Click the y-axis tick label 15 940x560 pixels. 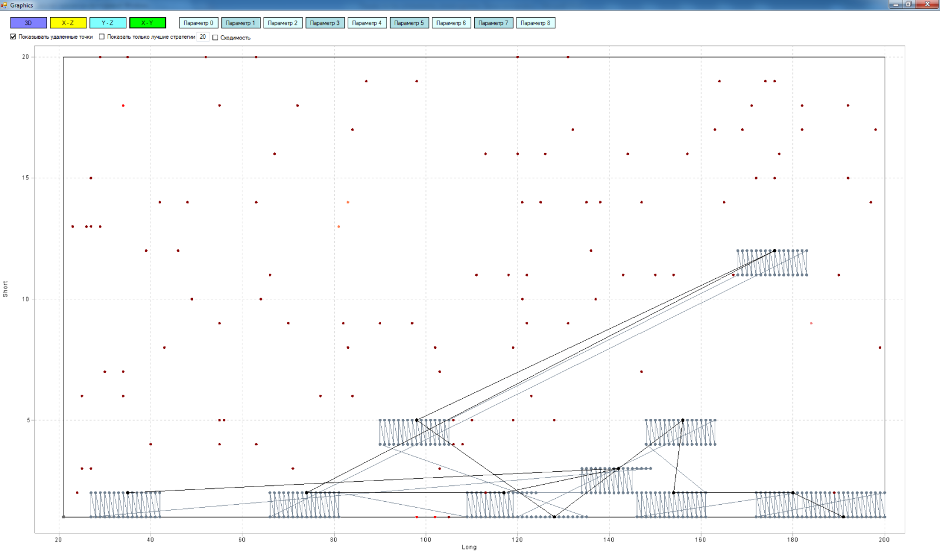point(25,178)
